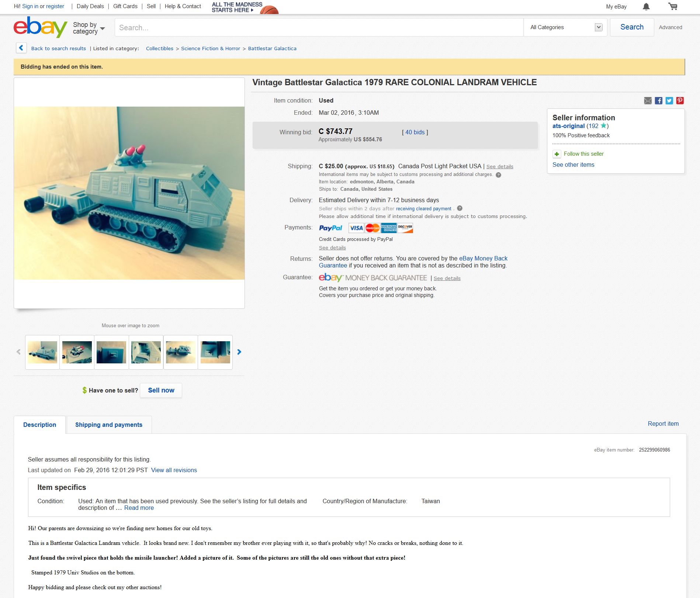700x598 pixels.
Task: View the 40 bids history
Action: 415,132
